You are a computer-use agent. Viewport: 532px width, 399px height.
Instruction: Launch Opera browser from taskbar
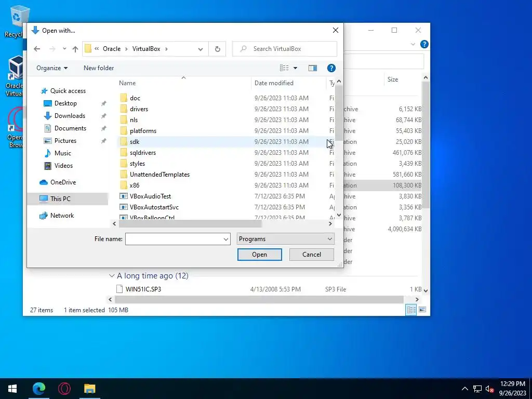(64, 389)
